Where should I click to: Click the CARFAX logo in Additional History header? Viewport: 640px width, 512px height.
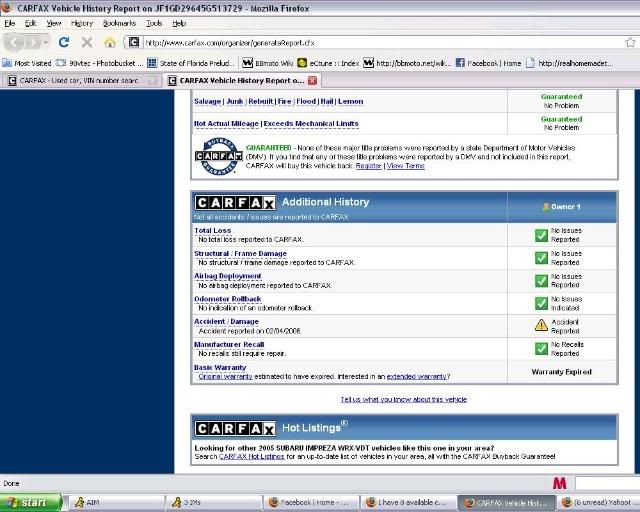235,203
